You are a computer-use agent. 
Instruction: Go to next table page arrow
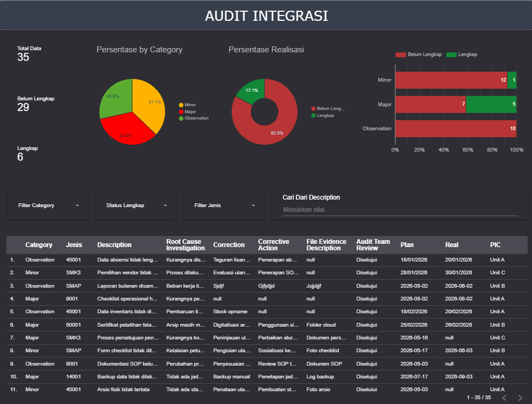click(x=520, y=398)
